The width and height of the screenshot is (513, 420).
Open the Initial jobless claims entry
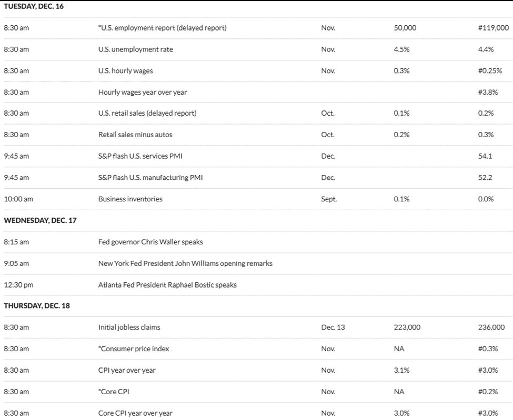(x=129, y=327)
